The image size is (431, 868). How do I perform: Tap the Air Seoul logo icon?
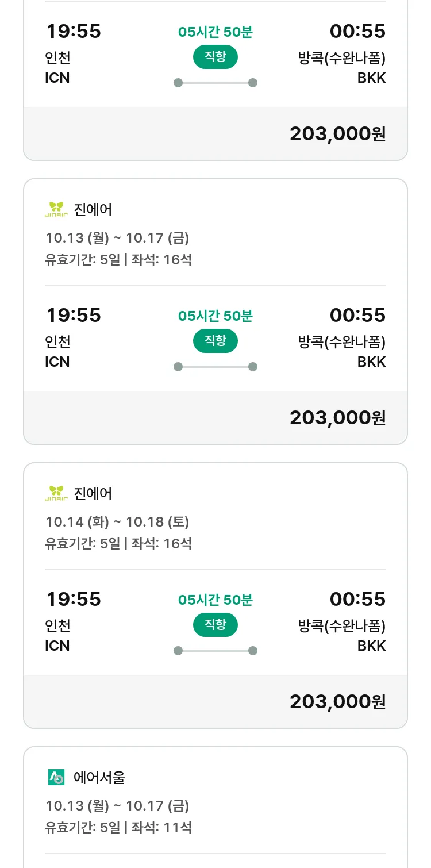[56, 778]
